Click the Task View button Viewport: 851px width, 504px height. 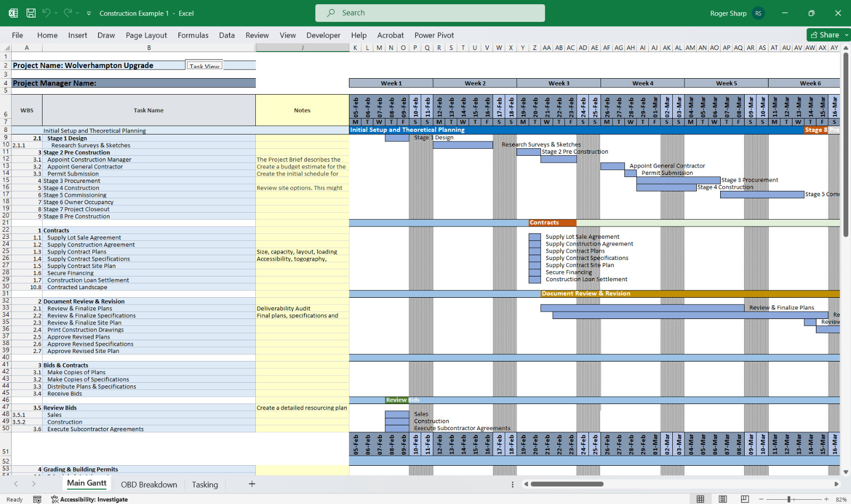[204, 65]
